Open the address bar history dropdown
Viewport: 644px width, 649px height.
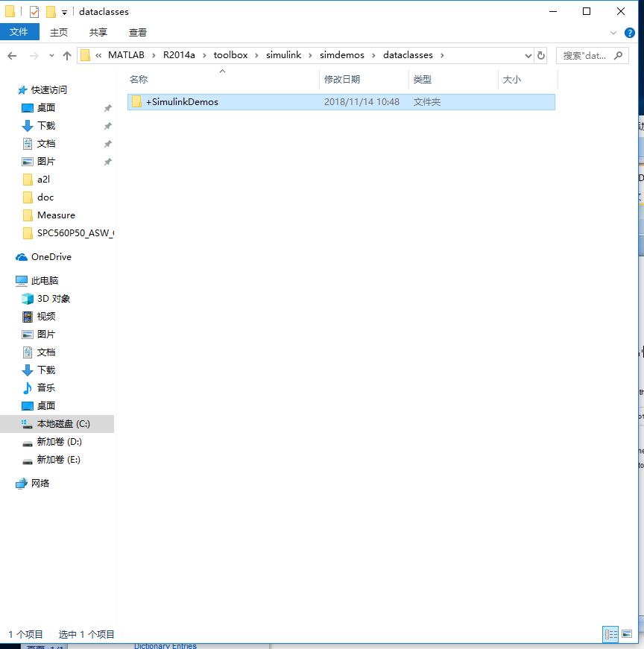pyautogui.click(x=527, y=55)
